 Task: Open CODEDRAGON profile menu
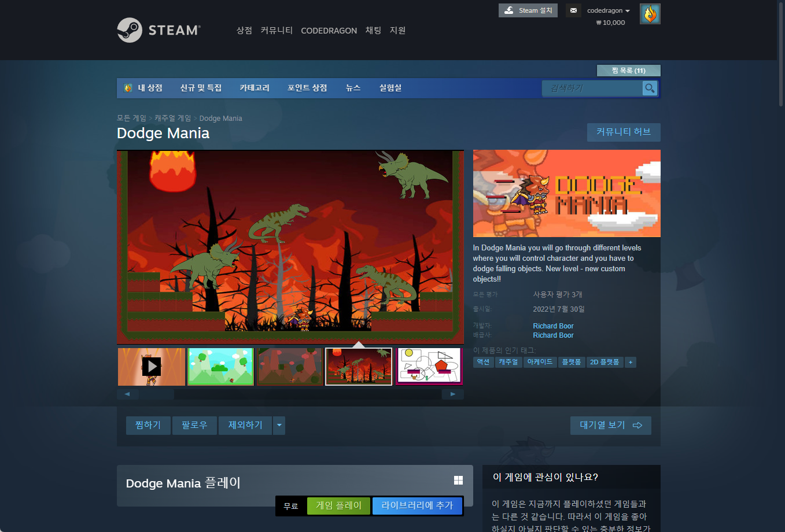pyautogui.click(x=329, y=31)
